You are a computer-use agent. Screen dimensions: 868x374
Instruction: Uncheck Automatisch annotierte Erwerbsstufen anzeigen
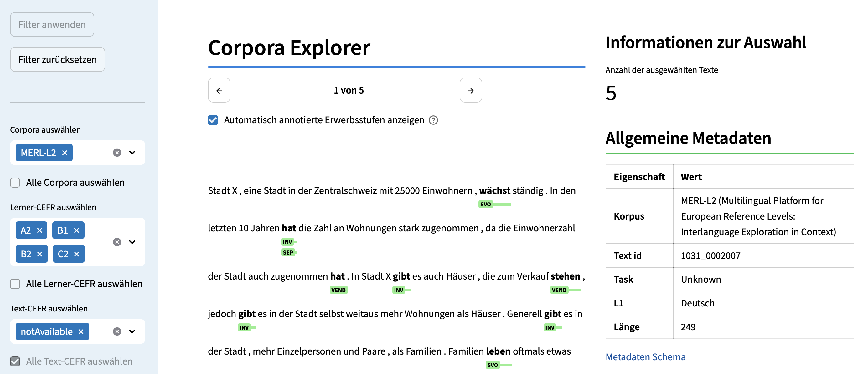pos(213,120)
